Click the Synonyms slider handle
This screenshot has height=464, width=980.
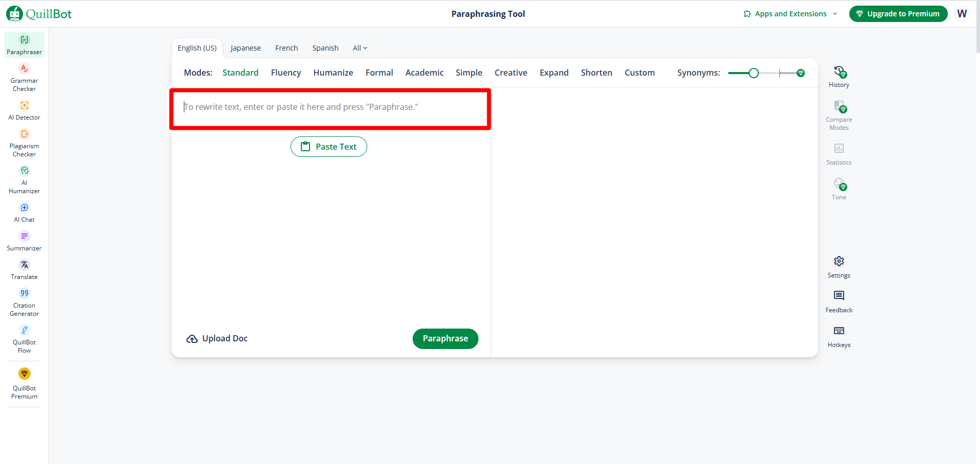click(x=754, y=73)
